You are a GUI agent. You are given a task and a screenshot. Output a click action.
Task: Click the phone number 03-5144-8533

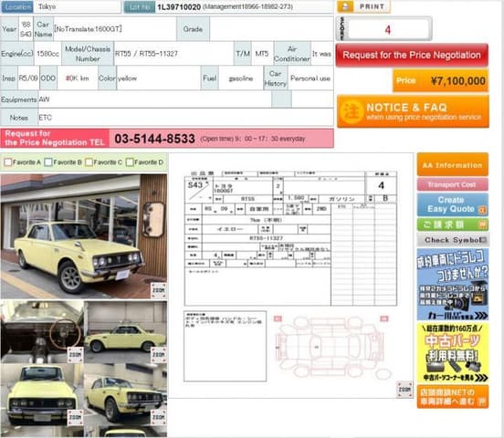pyautogui.click(x=154, y=139)
